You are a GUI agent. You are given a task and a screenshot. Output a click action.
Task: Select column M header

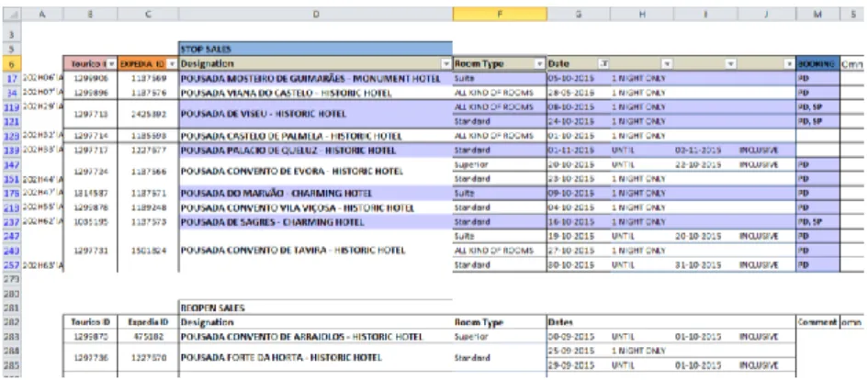[x=818, y=15]
